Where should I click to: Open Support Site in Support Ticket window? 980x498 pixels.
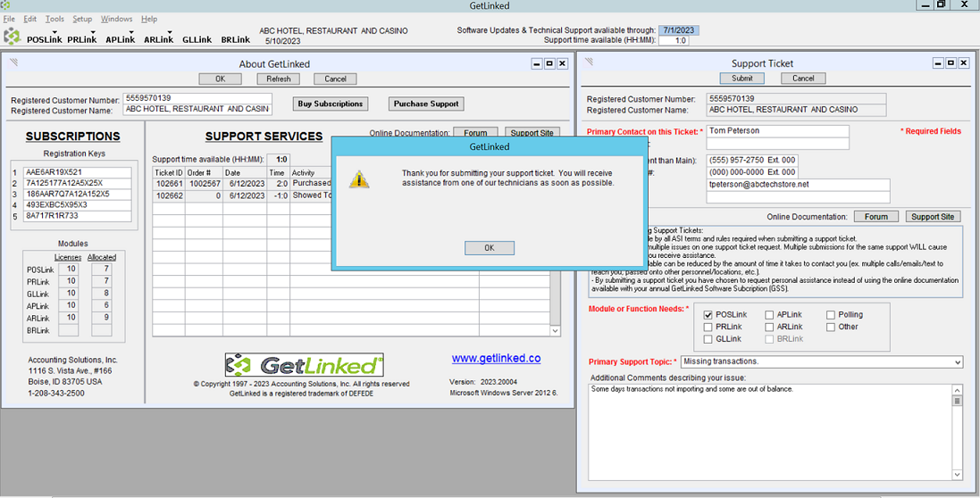pos(933,217)
